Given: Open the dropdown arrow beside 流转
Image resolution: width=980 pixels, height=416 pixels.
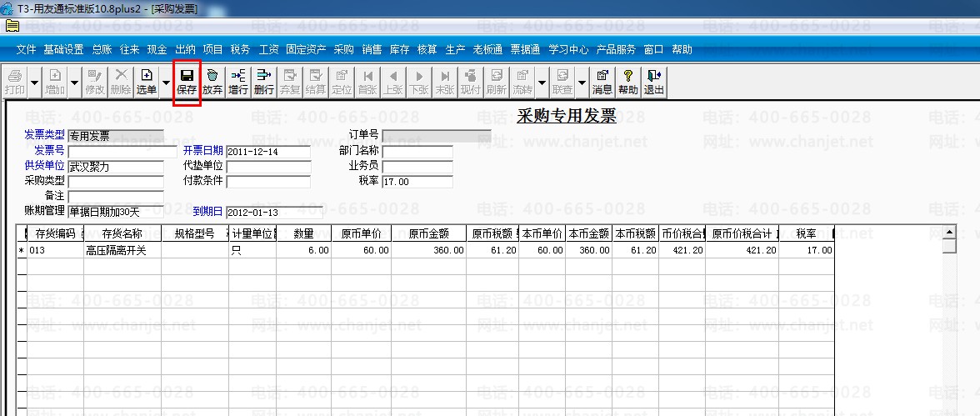Looking at the screenshot, I should (x=542, y=82).
